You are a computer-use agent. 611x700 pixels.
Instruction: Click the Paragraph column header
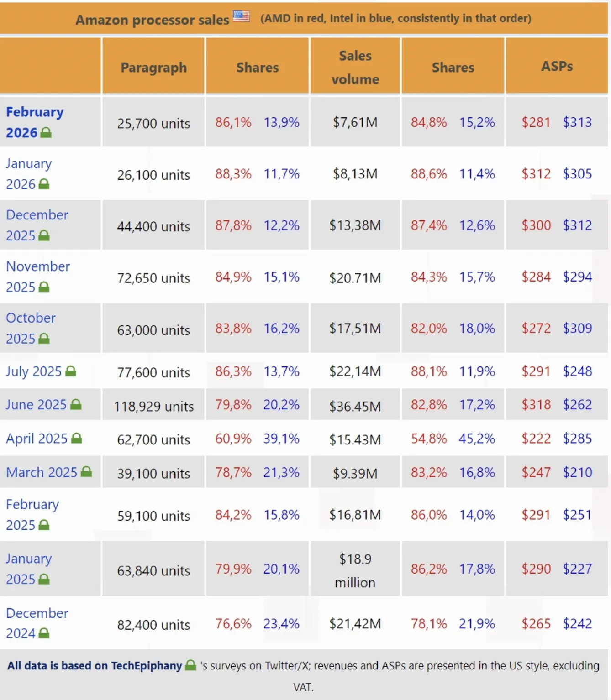point(153,67)
